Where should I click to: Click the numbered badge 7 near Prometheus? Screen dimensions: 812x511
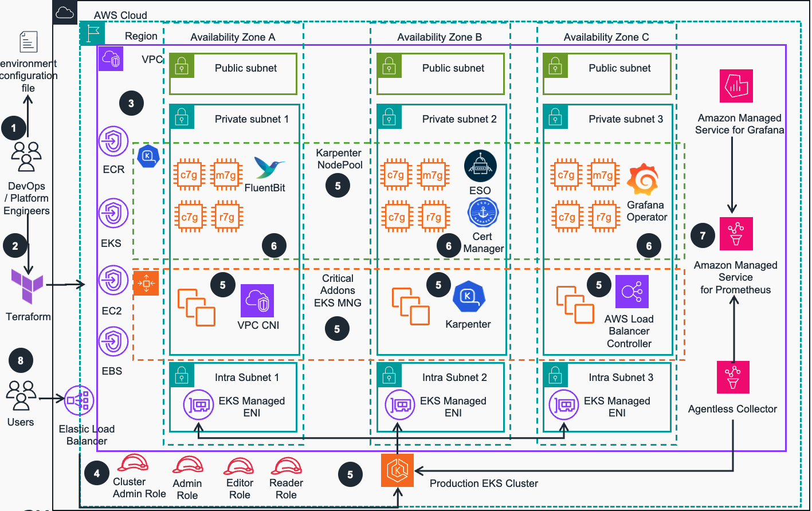tap(702, 235)
